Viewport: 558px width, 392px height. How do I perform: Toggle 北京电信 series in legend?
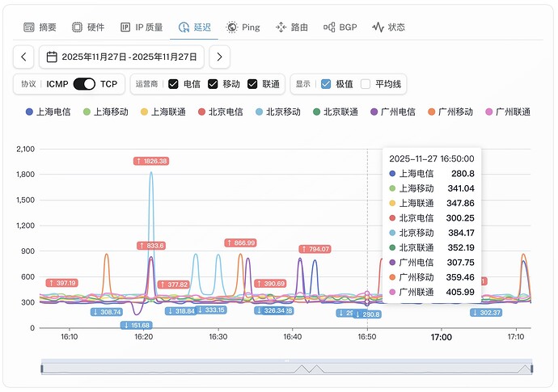tap(221, 112)
